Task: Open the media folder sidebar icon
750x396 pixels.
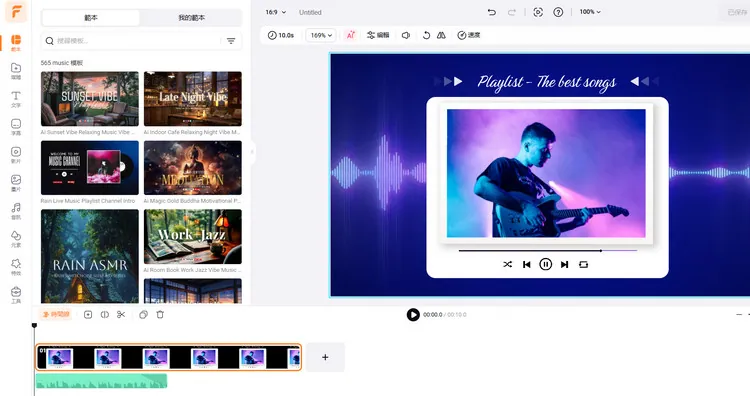Action: pos(16,70)
